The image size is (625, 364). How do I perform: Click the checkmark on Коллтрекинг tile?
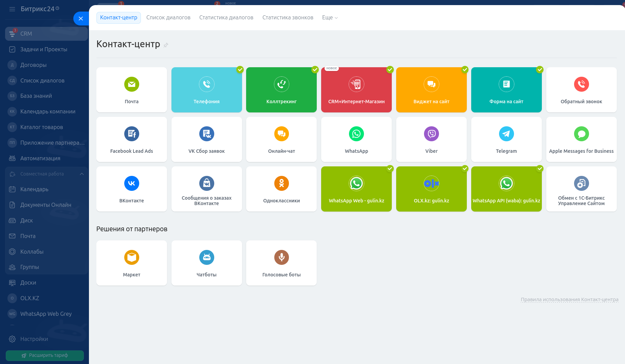click(x=315, y=70)
